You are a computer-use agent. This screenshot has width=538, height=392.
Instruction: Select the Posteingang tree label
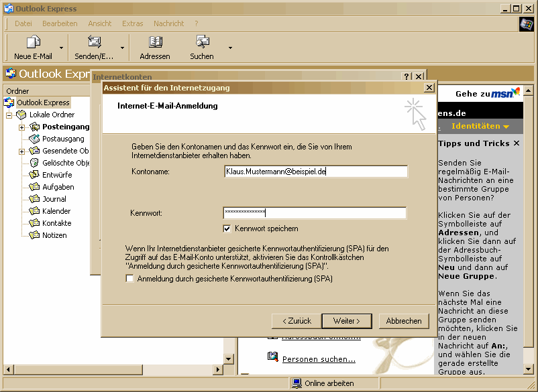66,127
